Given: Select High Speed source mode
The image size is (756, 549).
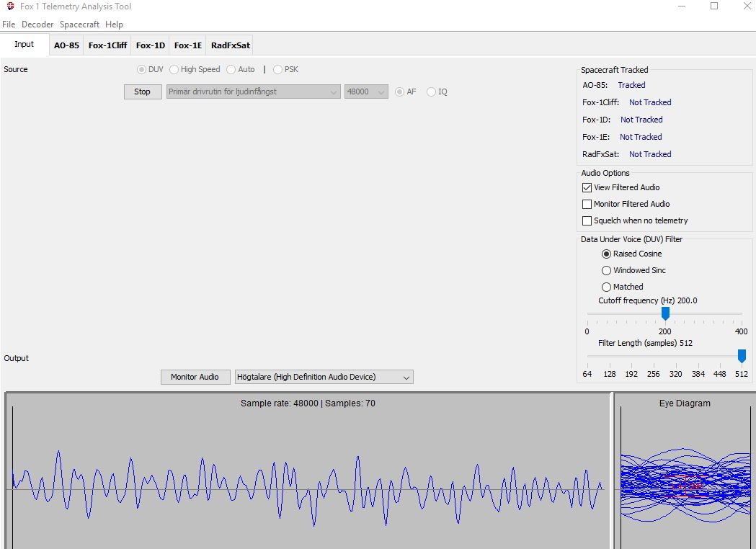Looking at the screenshot, I should (x=173, y=69).
